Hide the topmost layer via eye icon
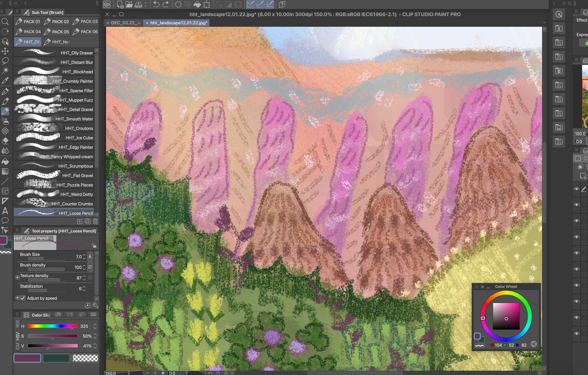Screen dimensions: 588x375 pos(577,189)
